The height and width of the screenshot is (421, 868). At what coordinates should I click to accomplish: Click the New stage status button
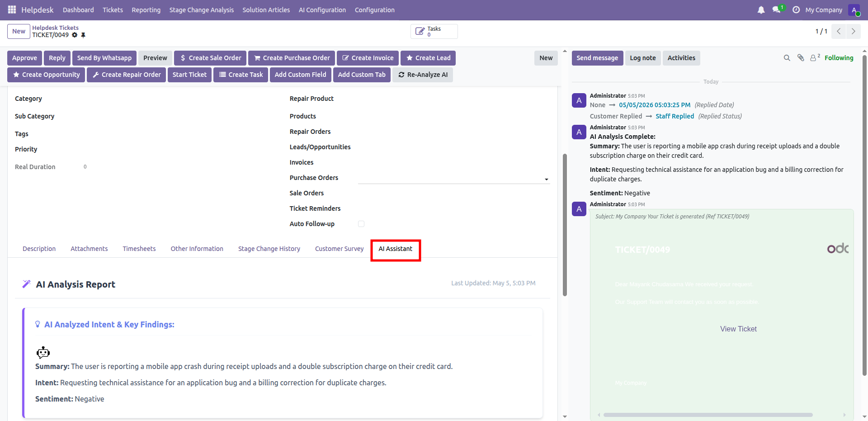546,58
